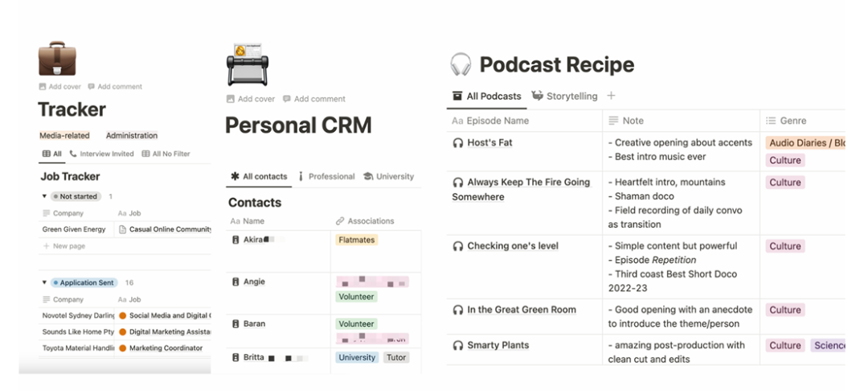Click the Name column header in Contacts

pyautogui.click(x=248, y=221)
